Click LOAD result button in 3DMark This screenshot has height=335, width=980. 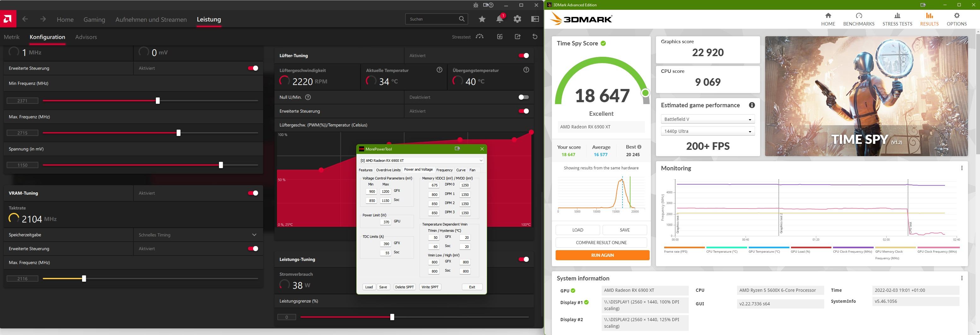tap(577, 230)
